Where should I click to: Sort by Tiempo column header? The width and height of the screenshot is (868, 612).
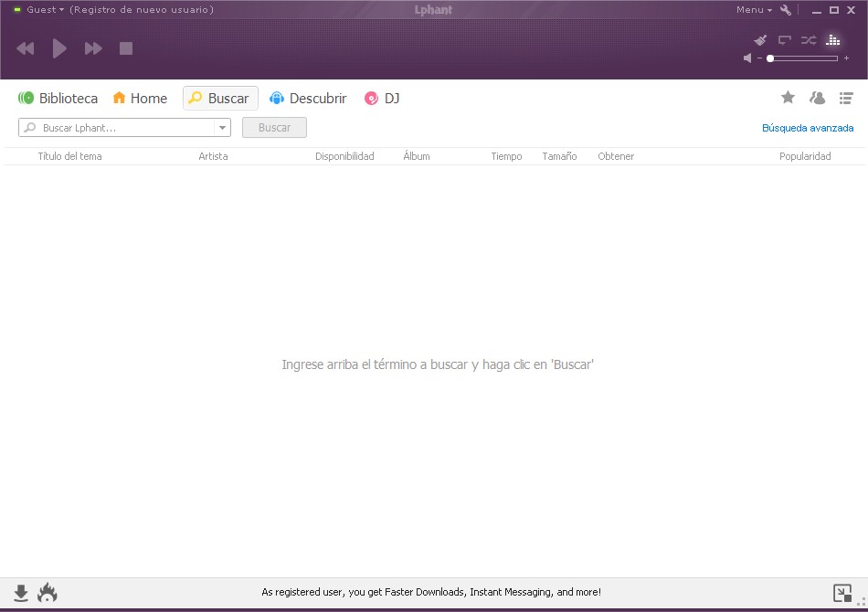tap(506, 156)
